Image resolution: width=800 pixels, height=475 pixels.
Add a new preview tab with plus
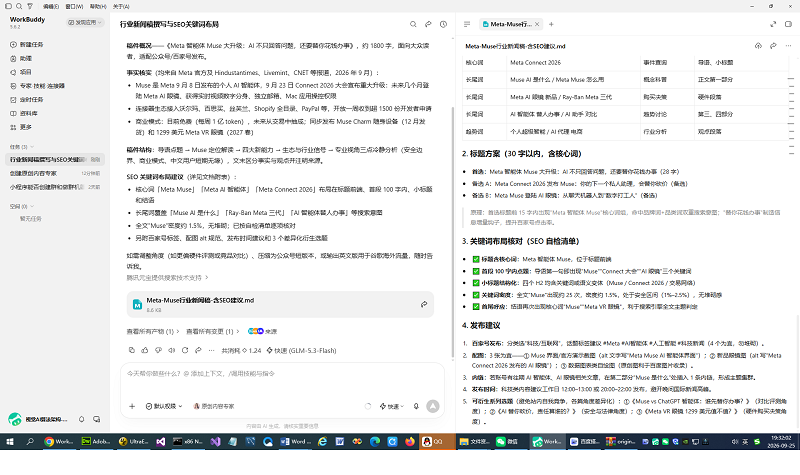pyautogui.click(x=551, y=24)
